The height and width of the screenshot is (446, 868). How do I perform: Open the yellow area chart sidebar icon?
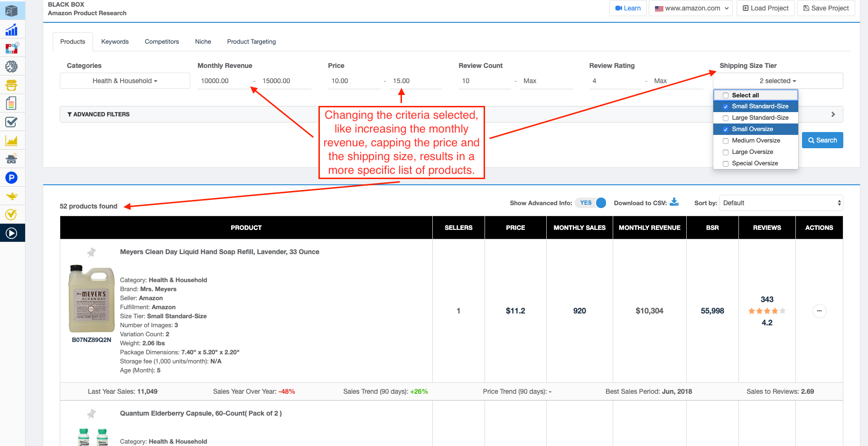[11, 141]
